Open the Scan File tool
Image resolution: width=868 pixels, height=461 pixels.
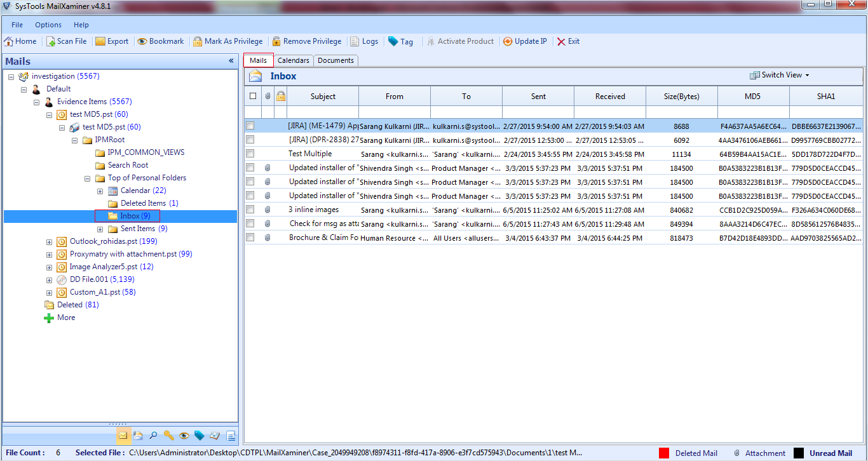pyautogui.click(x=66, y=41)
